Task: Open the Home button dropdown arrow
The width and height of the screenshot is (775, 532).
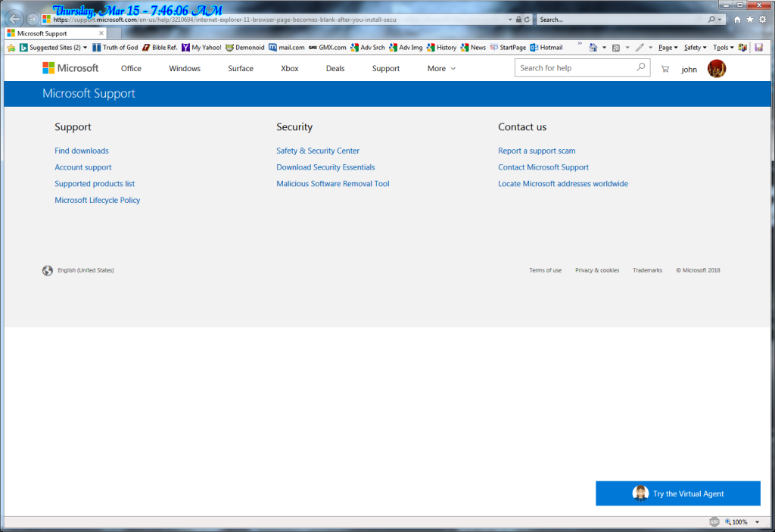Action: [x=604, y=48]
